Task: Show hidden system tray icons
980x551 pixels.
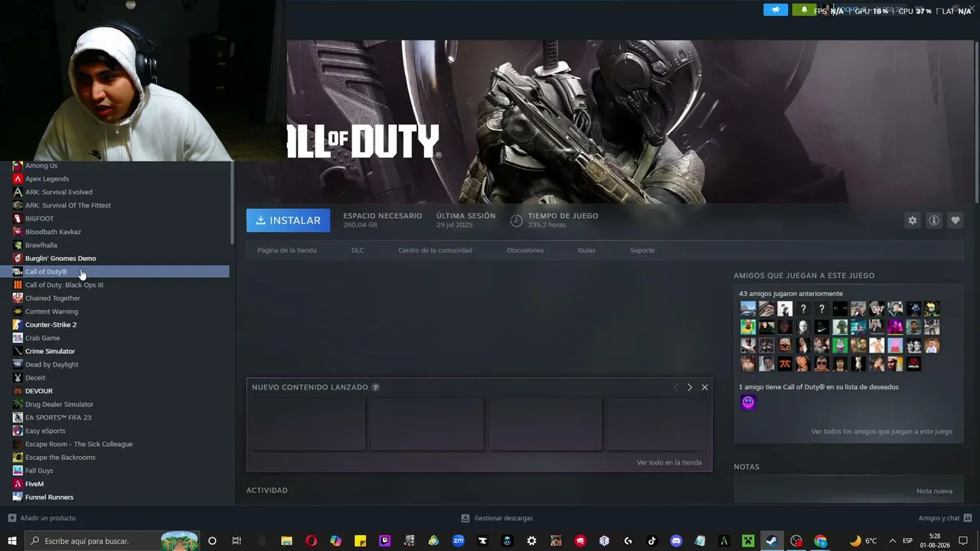Action: click(x=892, y=541)
